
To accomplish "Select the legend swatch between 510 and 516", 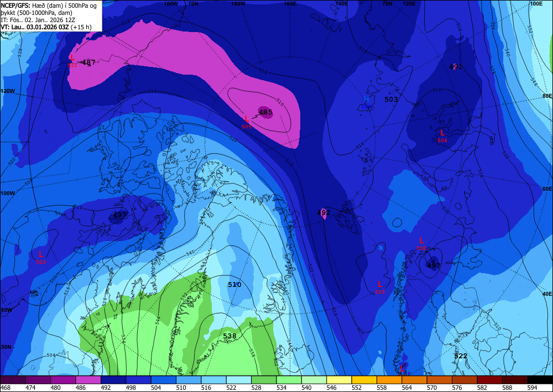I will click(189, 380).
